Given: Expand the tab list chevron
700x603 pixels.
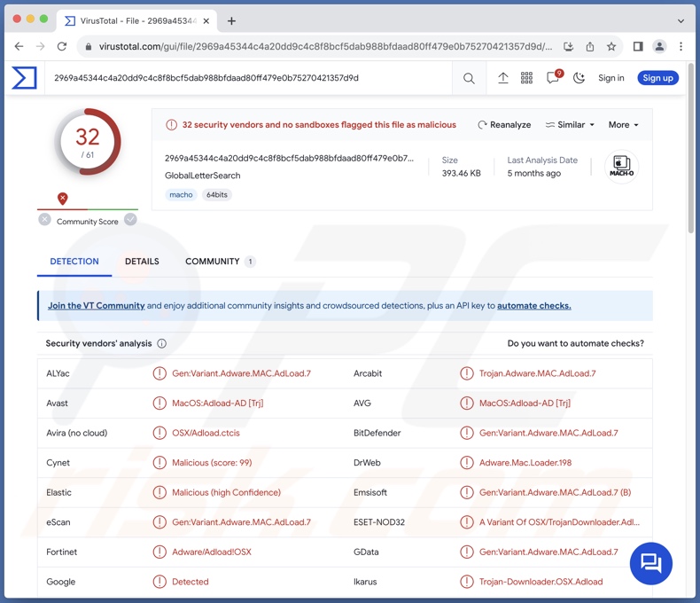Looking at the screenshot, I should (681, 21).
